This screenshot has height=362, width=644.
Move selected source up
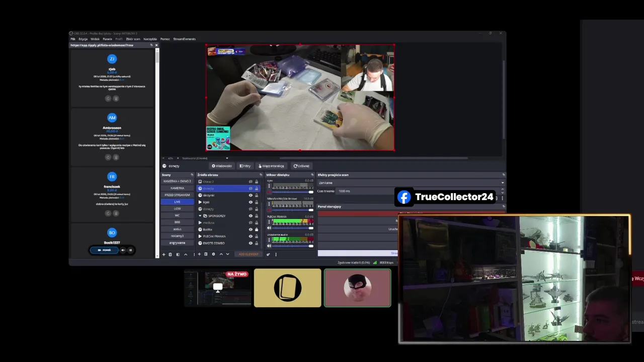[x=221, y=254]
